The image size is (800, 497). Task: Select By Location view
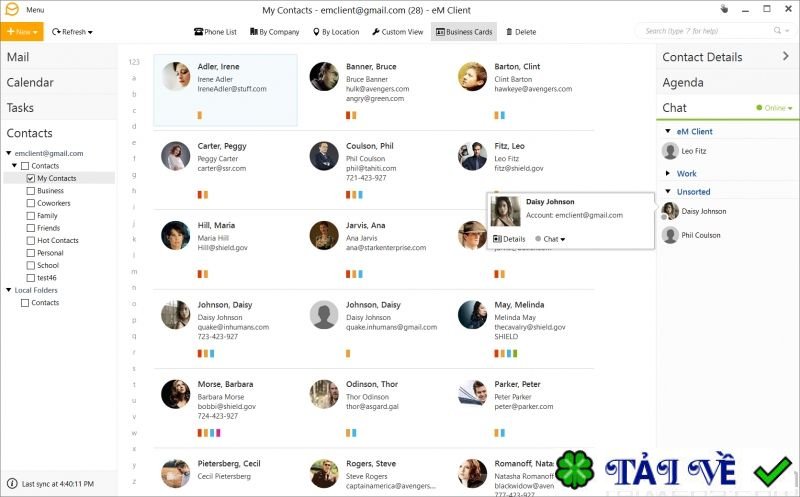(336, 32)
